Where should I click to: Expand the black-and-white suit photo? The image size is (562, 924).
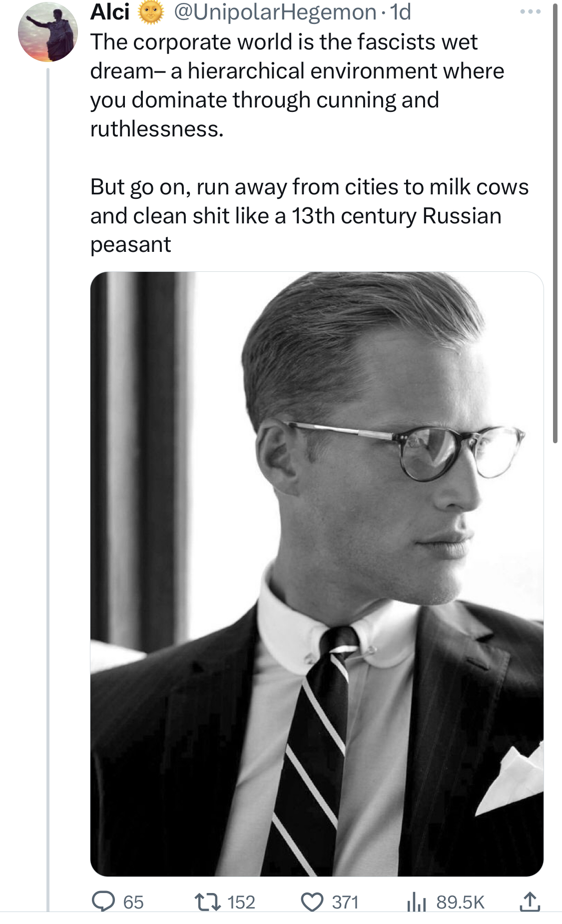coord(317,573)
